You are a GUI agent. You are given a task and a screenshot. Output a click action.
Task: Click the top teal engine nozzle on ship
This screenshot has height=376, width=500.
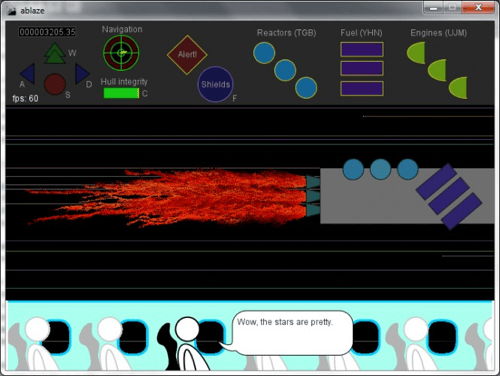pyautogui.click(x=313, y=182)
